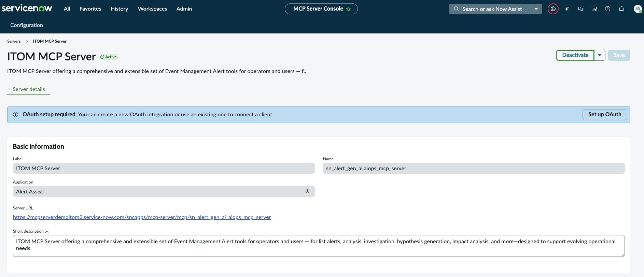Open the sidebar discussions icon
The width and height of the screenshot is (644, 277).
click(x=594, y=9)
